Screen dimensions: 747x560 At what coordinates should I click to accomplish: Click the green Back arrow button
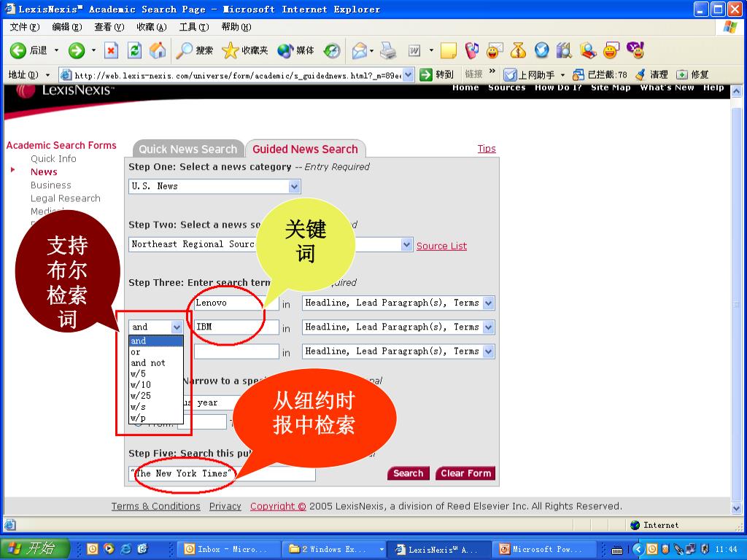[18, 50]
